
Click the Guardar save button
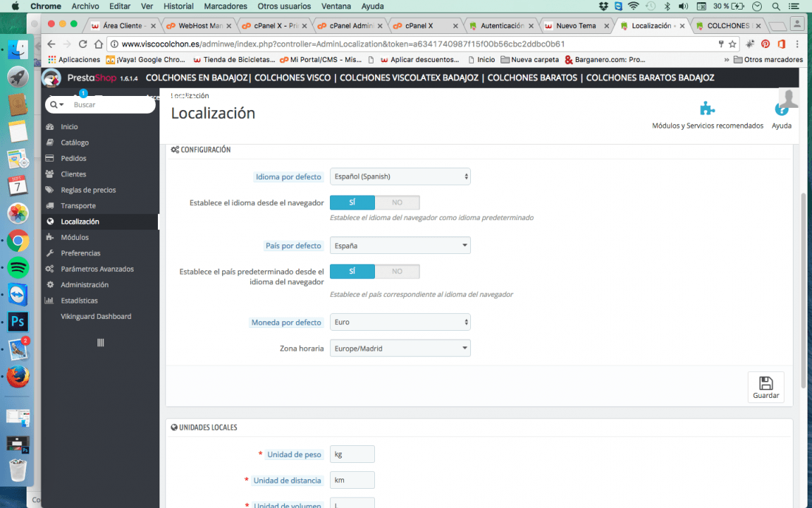pos(765,387)
